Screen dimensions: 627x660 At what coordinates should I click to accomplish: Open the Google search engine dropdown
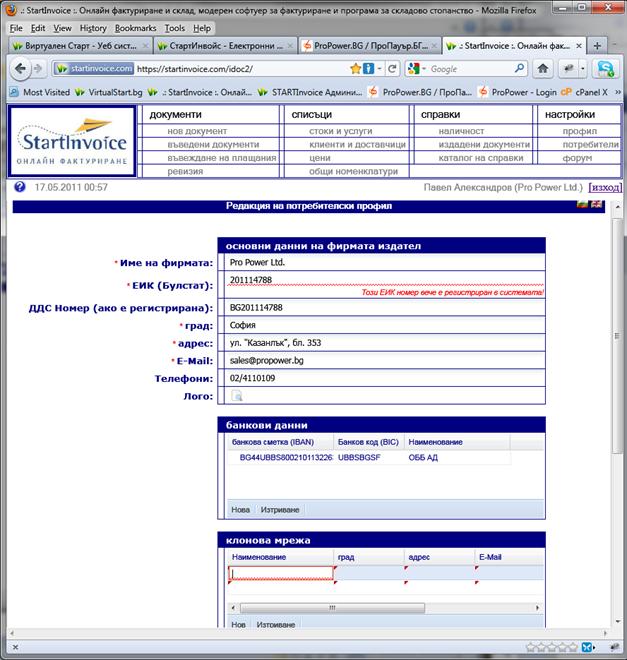tap(424, 69)
